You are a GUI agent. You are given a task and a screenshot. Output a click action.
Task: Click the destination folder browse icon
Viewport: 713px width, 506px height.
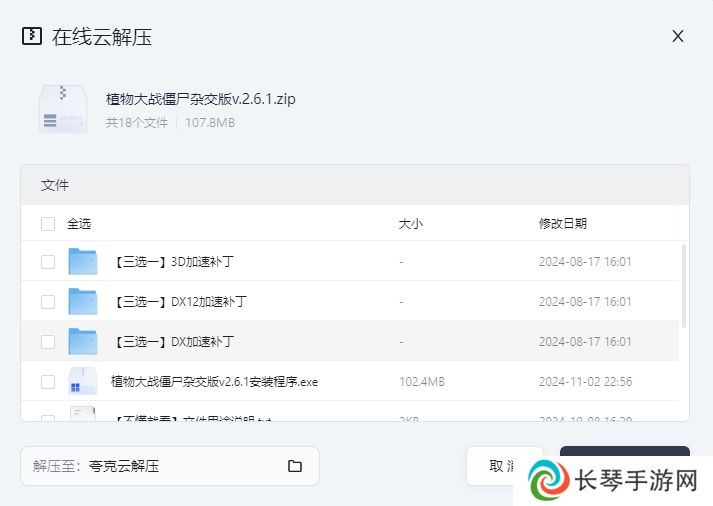[295, 466]
